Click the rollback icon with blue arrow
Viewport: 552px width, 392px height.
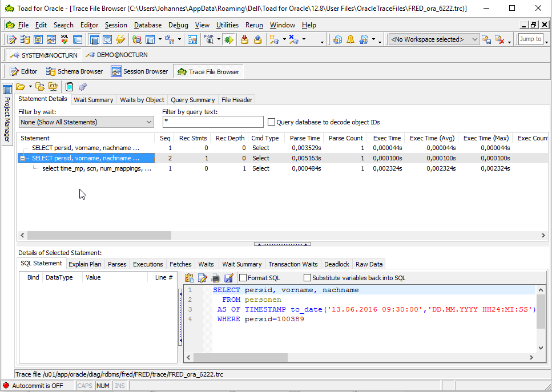pos(257,39)
